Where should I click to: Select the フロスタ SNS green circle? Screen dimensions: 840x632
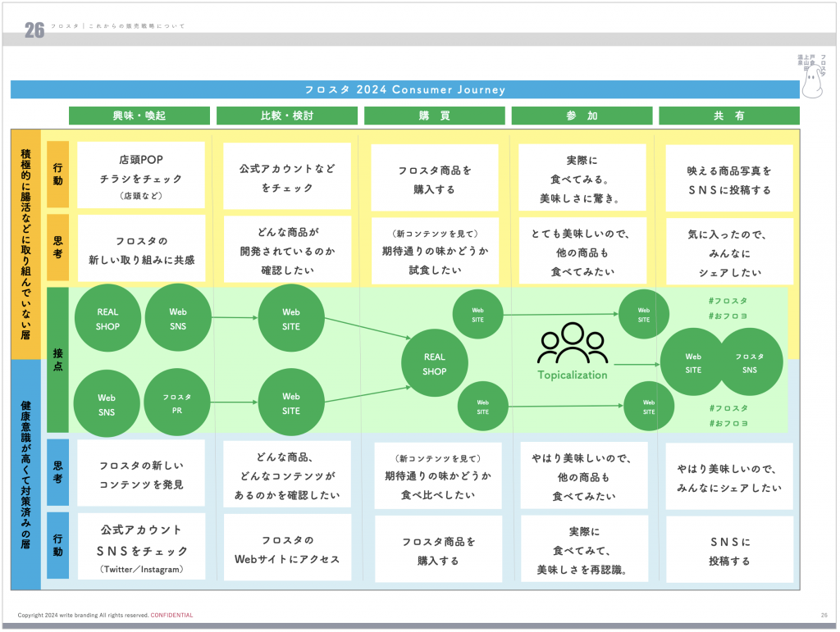tap(749, 362)
